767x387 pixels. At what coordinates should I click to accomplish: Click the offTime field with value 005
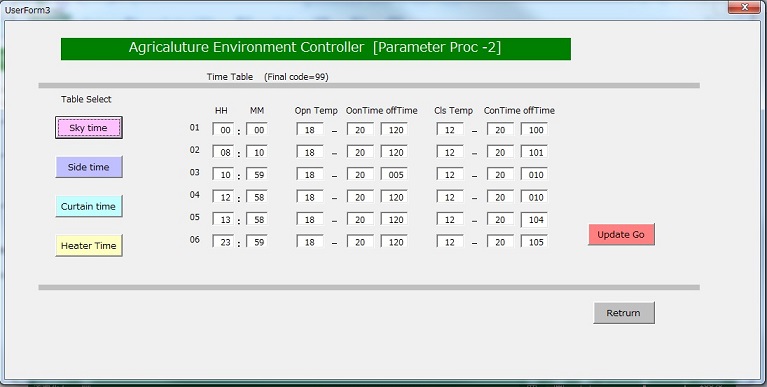pyautogui.click(x=394, y=175)
